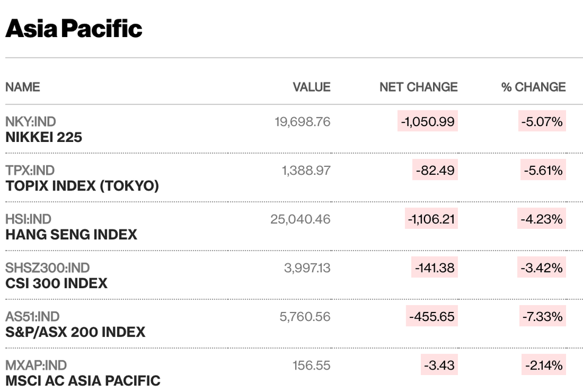Select the Hang Seng value 25,040.46
Viewport: 583px width, 392px height.
(x=301, y=219)
